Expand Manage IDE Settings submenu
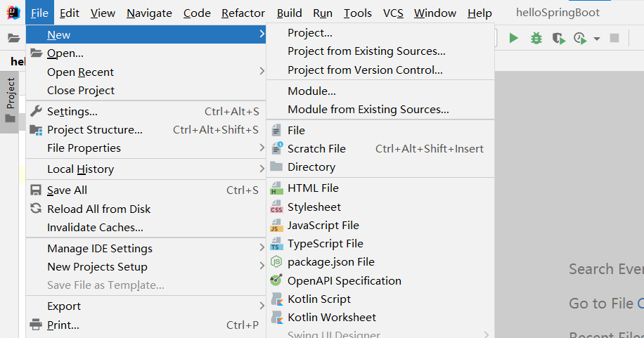The width and height of the screenshot is (644, 338). pos(99,248)
